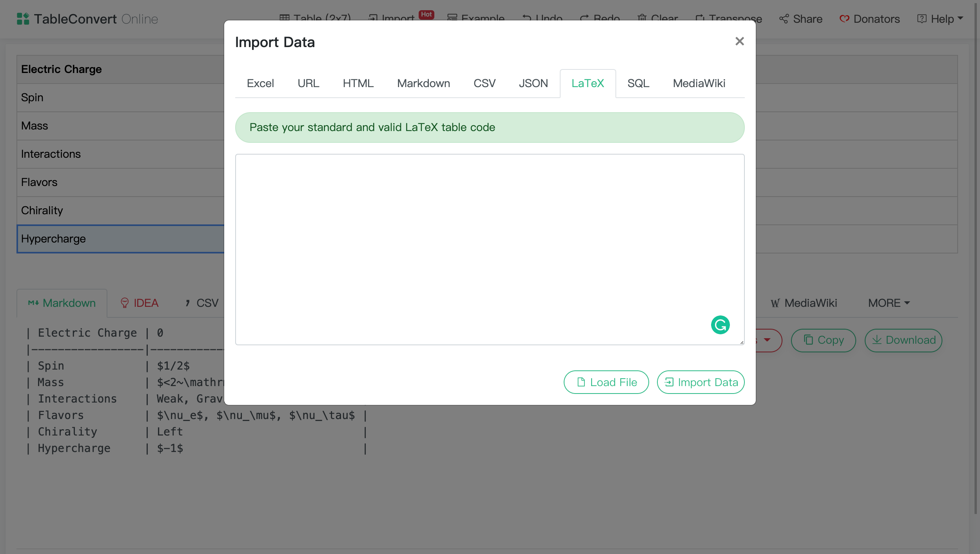Click the Table (2x7) icon
The image size is (980, 554).
tap(285, 18)
